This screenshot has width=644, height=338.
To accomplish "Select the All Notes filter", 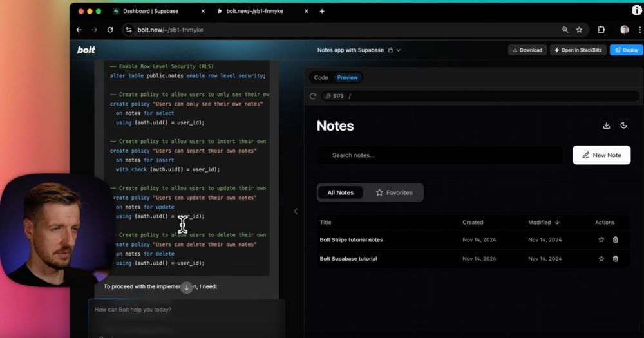I will 341,192.
